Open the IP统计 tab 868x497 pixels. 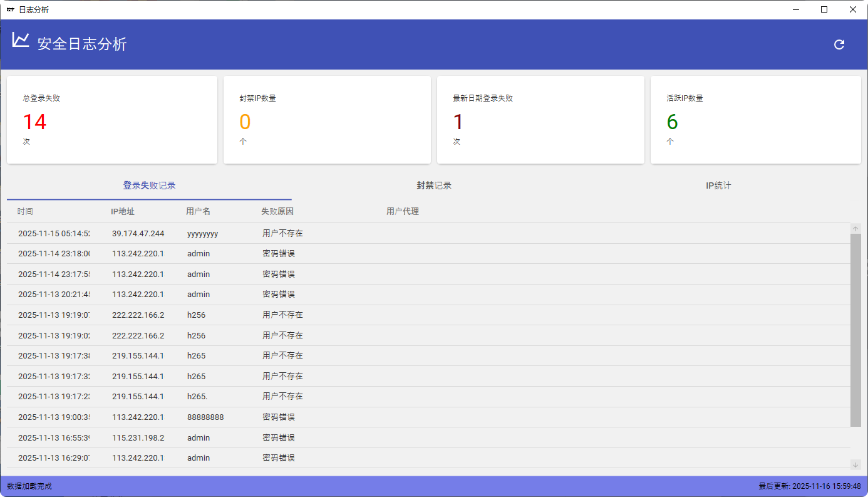(718, 186)
